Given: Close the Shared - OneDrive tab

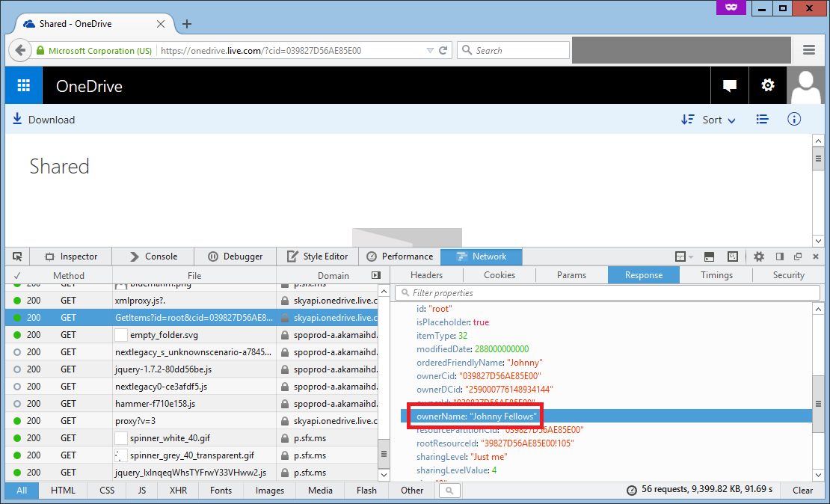Looking at the screenshot, I should (x=161, y=24).
